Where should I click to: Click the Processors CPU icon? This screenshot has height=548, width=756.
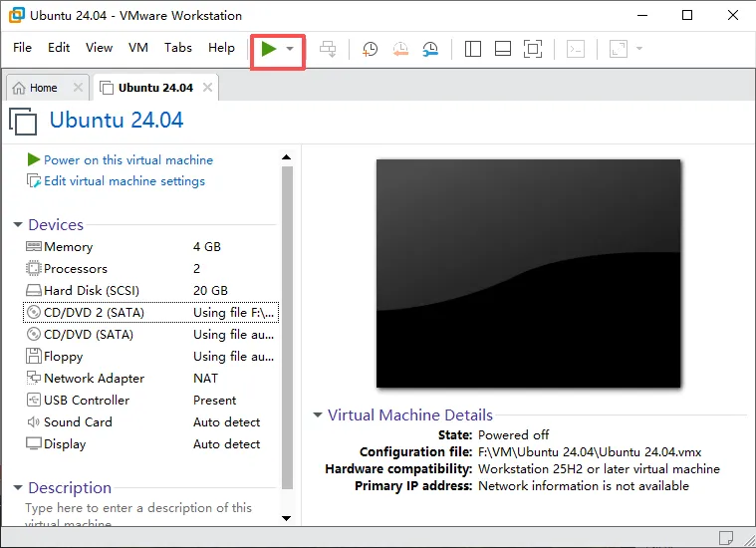coord(33,268)
